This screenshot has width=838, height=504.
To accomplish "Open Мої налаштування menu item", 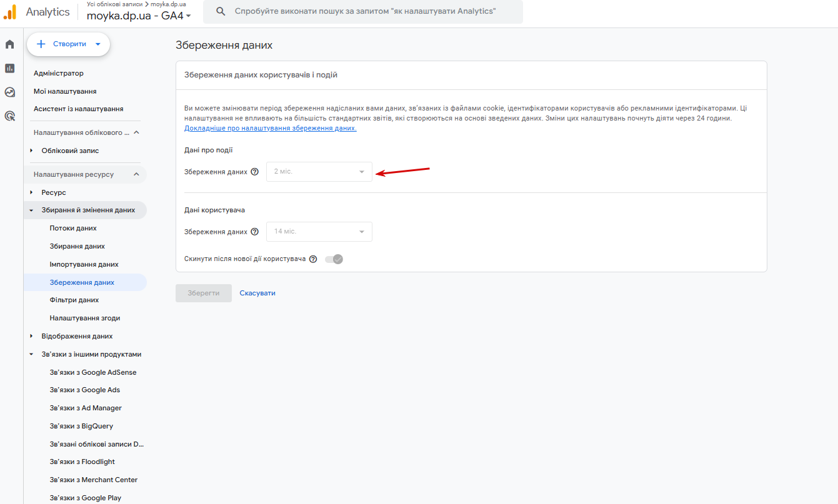I will tap(65, 91).
